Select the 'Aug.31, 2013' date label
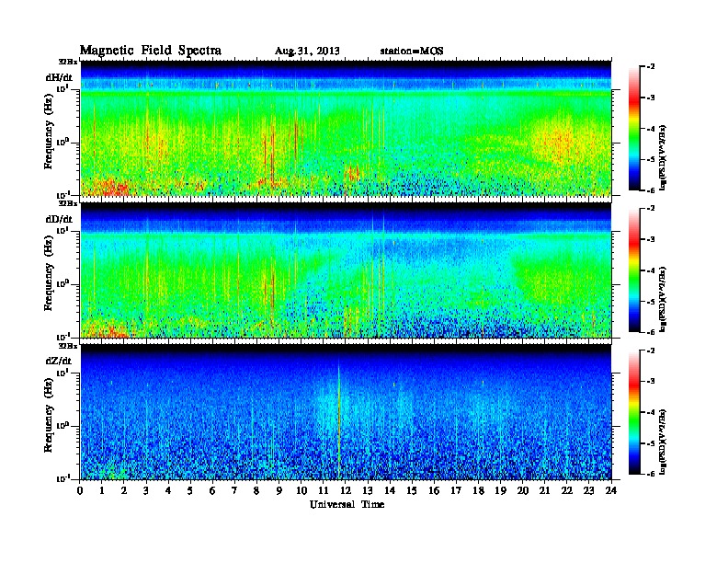 click(x=307, y=51)
